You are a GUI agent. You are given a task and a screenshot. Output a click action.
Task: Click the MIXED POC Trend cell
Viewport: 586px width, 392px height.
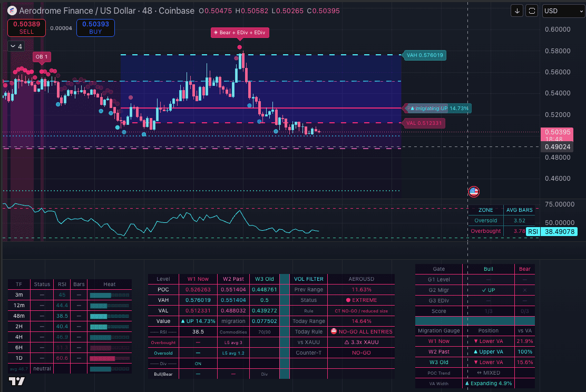click(x=488, y=373)
